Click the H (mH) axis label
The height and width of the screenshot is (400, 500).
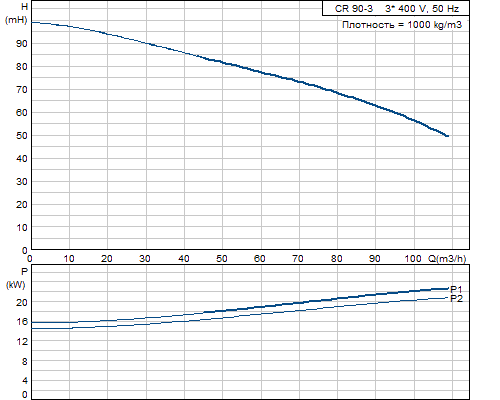click(x=16, y=13)
